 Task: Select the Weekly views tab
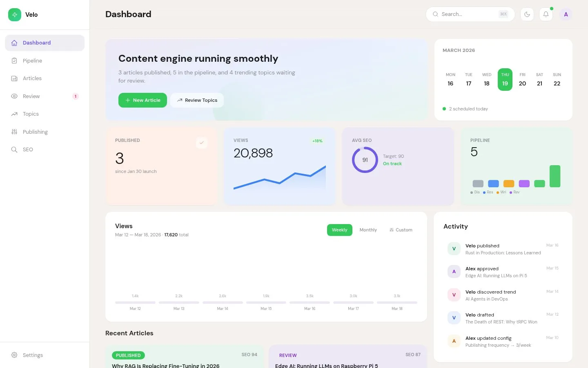[339, 230]
